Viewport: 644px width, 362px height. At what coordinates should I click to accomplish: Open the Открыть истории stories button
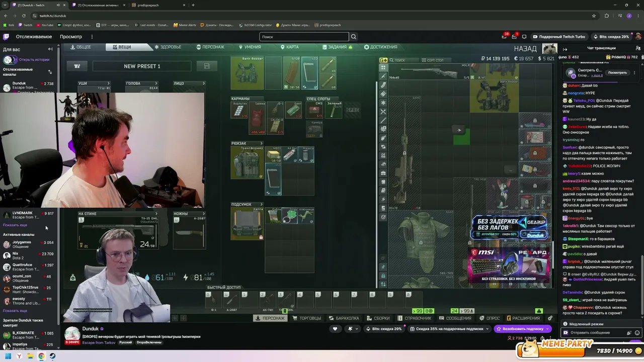[x=26, y=60]
